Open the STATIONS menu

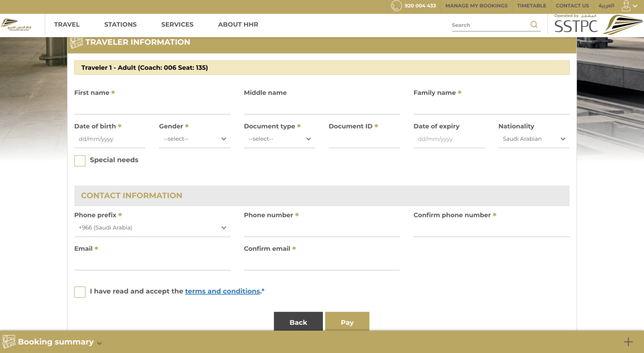120,25
